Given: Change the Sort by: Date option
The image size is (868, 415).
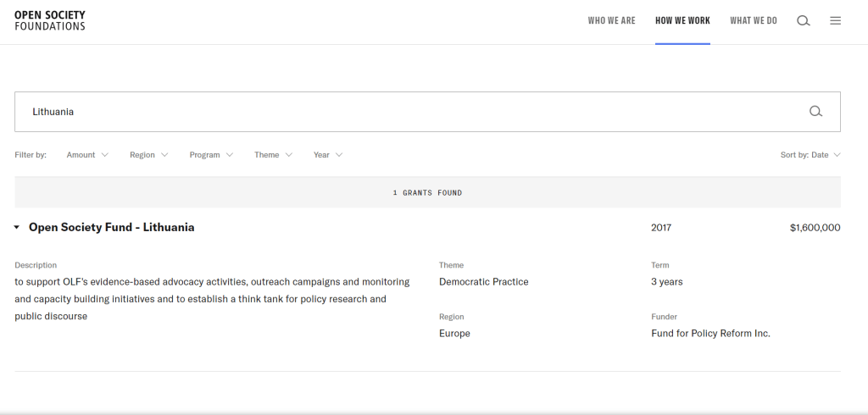Looking at the screenshot, I should coord(810,155).
